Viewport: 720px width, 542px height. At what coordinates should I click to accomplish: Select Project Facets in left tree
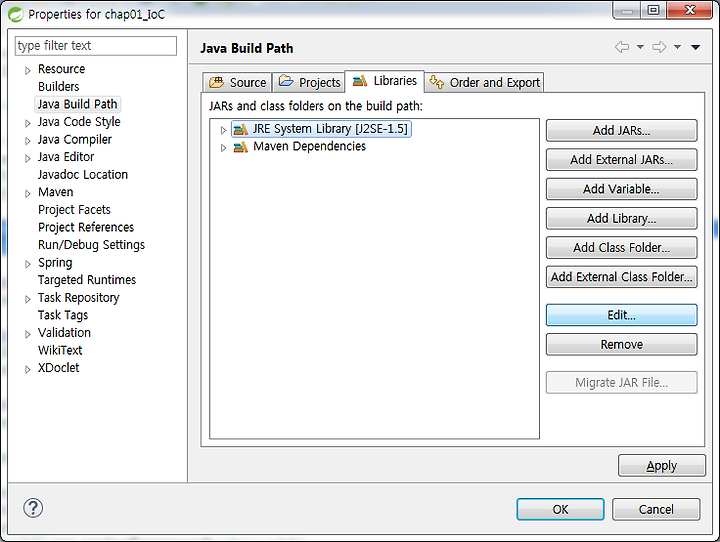point(74,210)
